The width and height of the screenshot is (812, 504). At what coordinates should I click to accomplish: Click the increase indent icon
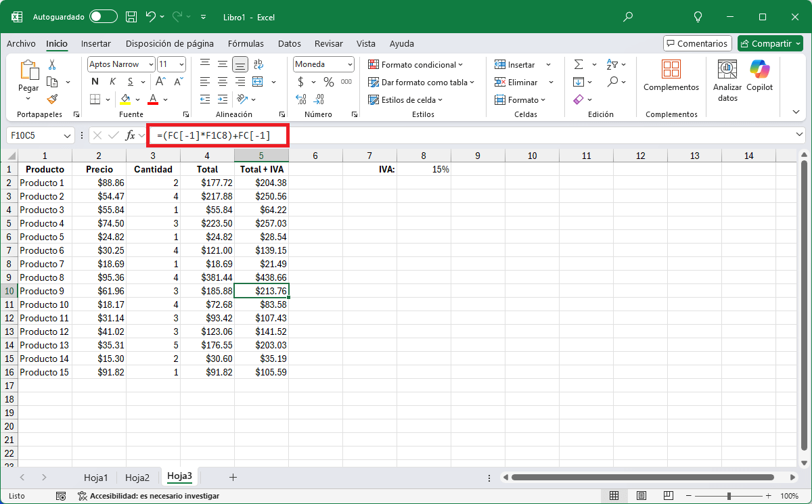click(223, 99)
